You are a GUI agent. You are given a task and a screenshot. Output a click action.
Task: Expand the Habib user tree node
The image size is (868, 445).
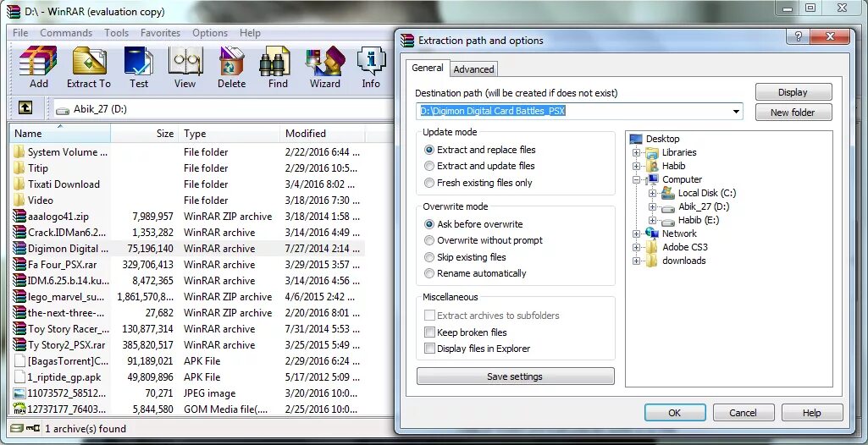click(636, 166)
